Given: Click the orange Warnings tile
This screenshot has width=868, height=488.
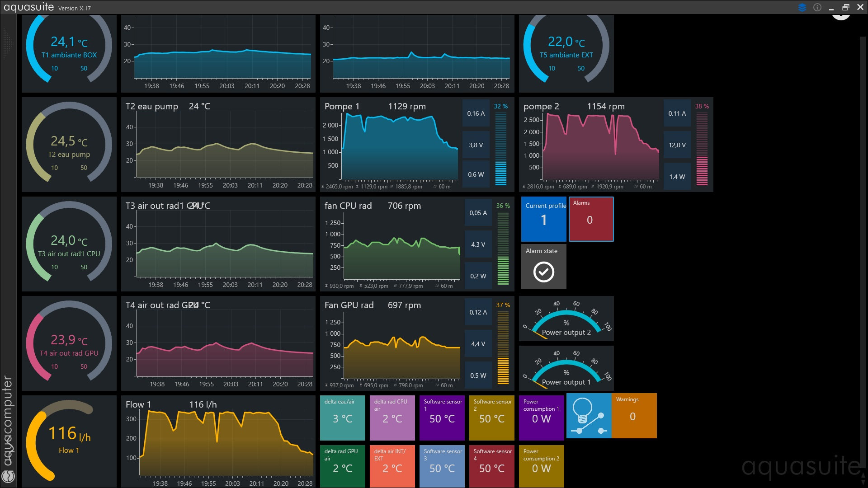Looking at the screenshot, I should (634, 416).
